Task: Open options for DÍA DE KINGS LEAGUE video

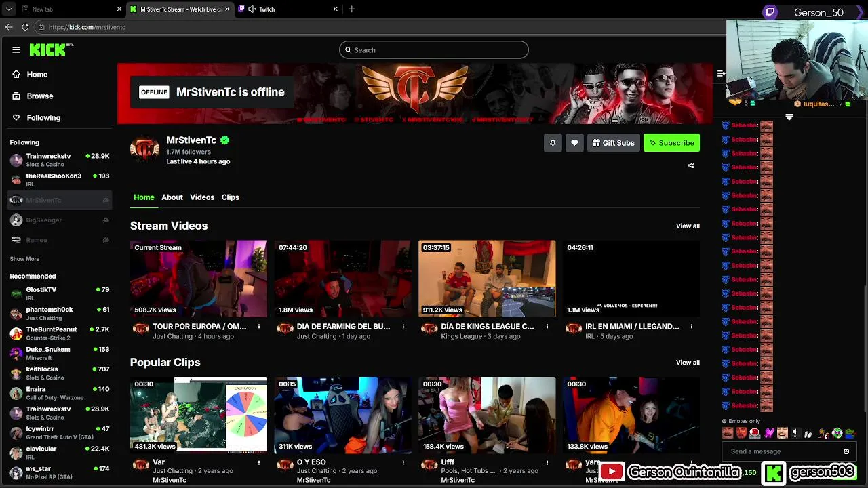Action: point(547,327)
